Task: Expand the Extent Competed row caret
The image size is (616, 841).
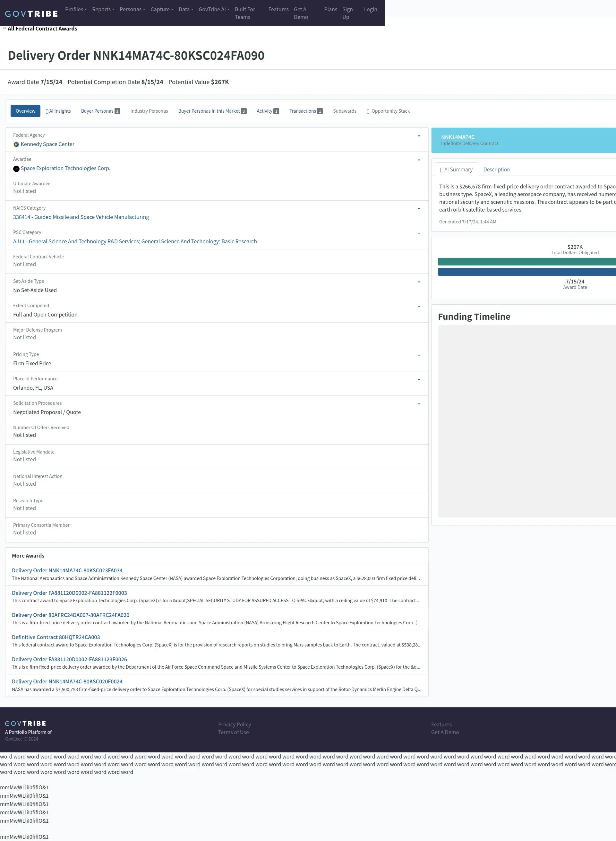Action: point(419,307)
